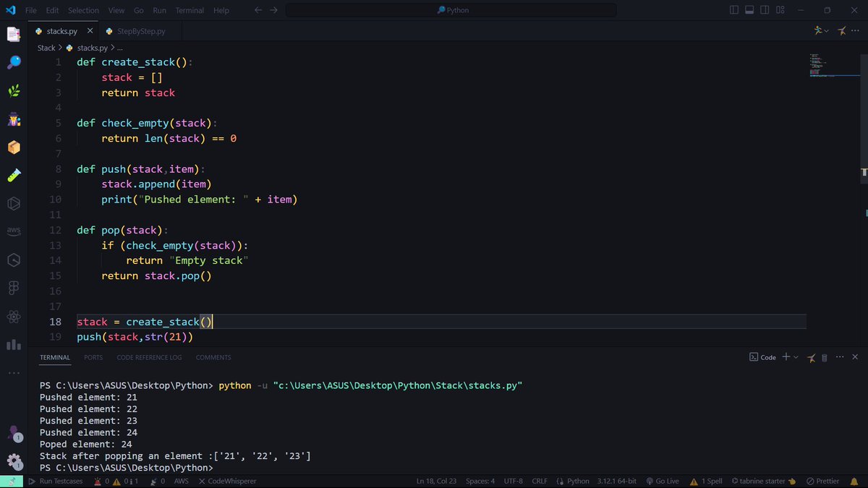Open terminal panel more actions ellipsis

[x=840, y=357]
